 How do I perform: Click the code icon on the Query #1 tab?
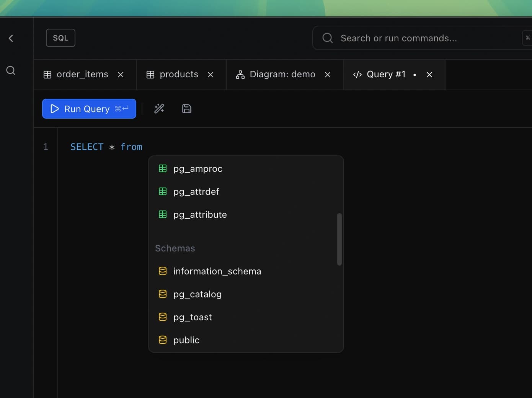tap(357, 74)
